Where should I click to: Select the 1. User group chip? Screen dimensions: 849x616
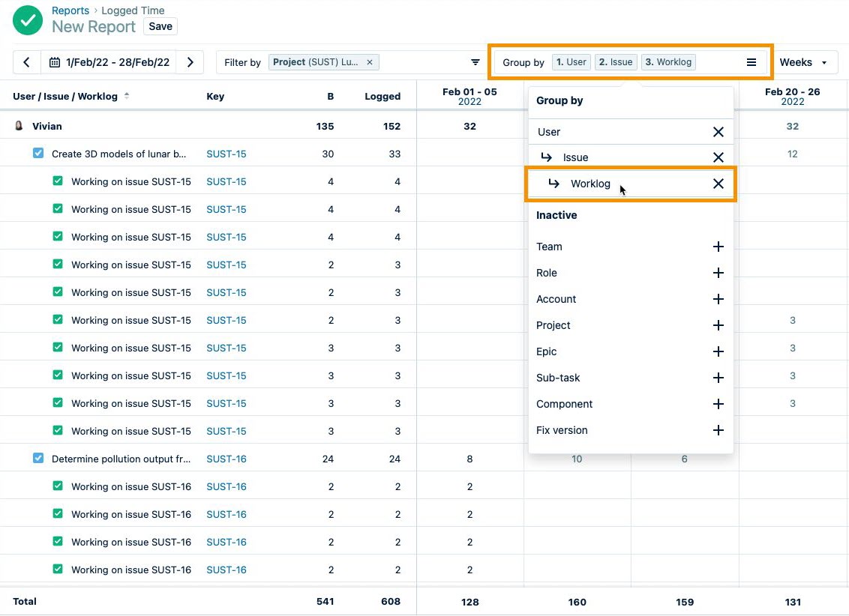coord(571,62)
